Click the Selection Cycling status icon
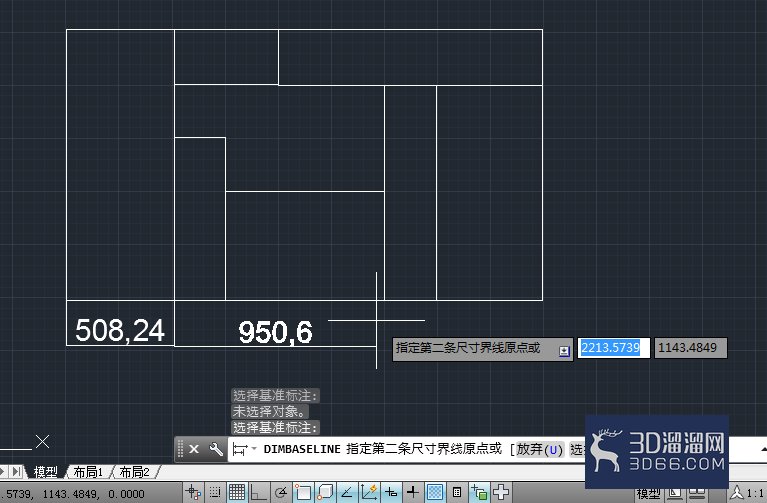The height and width of the screenshot is (503, 767). (x=479, y=492)
